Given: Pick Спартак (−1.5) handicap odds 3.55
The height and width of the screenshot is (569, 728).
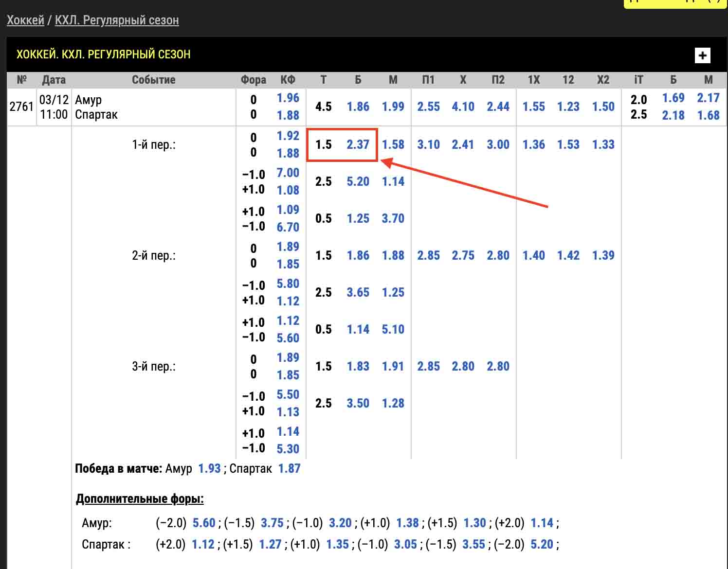Looking at the screenshot, I should point(473,544).
